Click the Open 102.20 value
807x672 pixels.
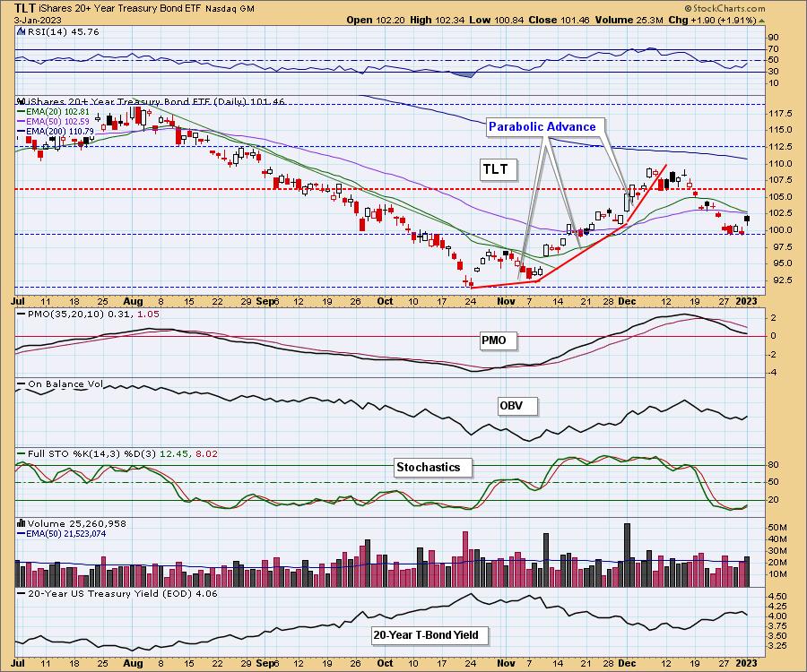(376, 20)
